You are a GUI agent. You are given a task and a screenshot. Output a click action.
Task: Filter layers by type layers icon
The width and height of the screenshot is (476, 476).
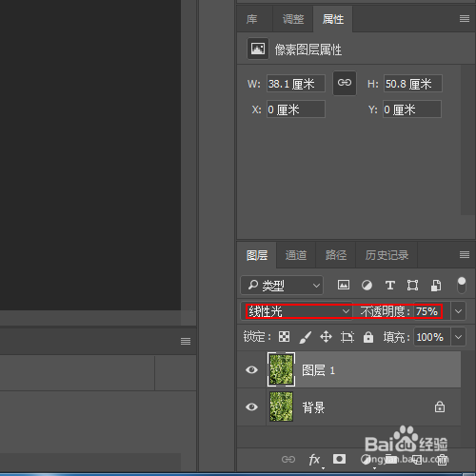[x=390, y=286]
